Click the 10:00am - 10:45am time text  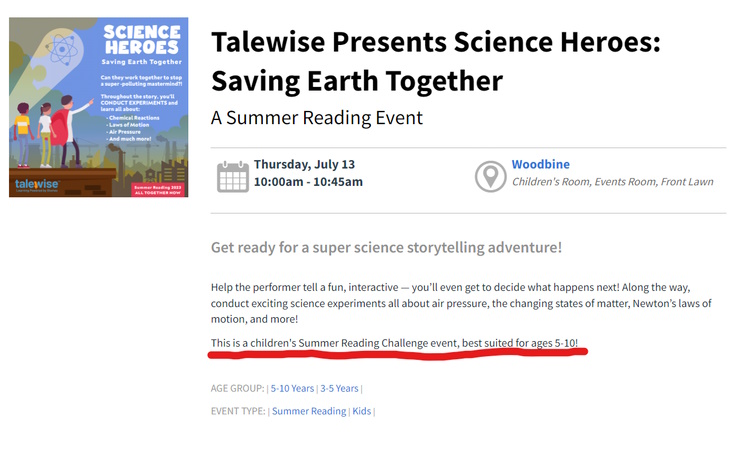(308, 182)
